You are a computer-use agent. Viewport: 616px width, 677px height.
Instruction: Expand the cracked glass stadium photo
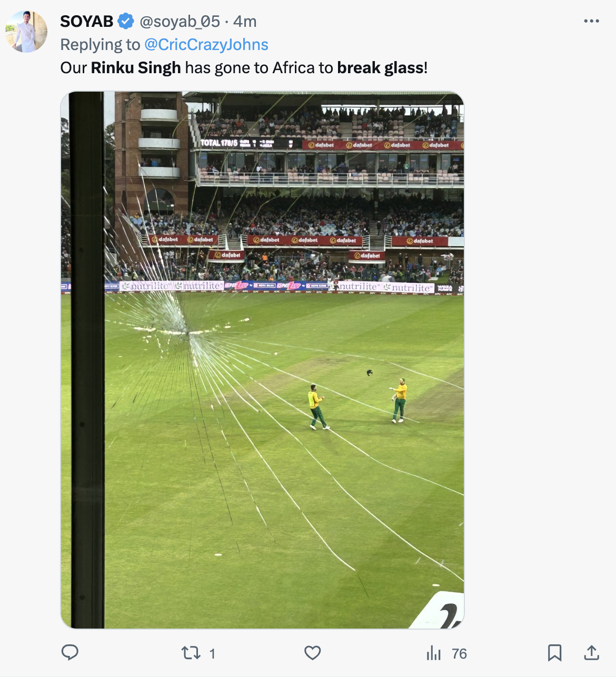pos(262,360)
